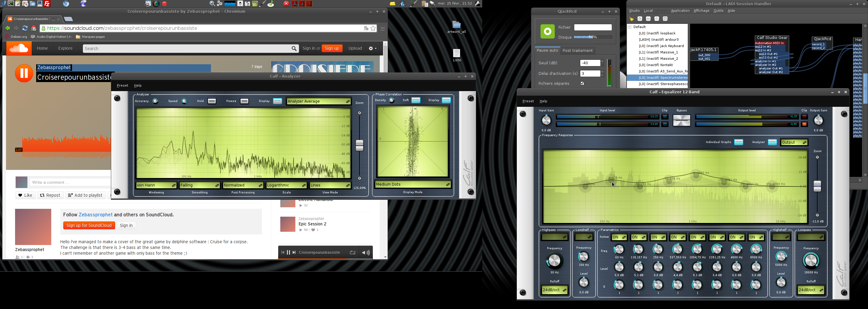The height and width of the screenshot is (309, 868).
Task: Toggle the Analyzer Freeze switch
Action: click(245, 101)
